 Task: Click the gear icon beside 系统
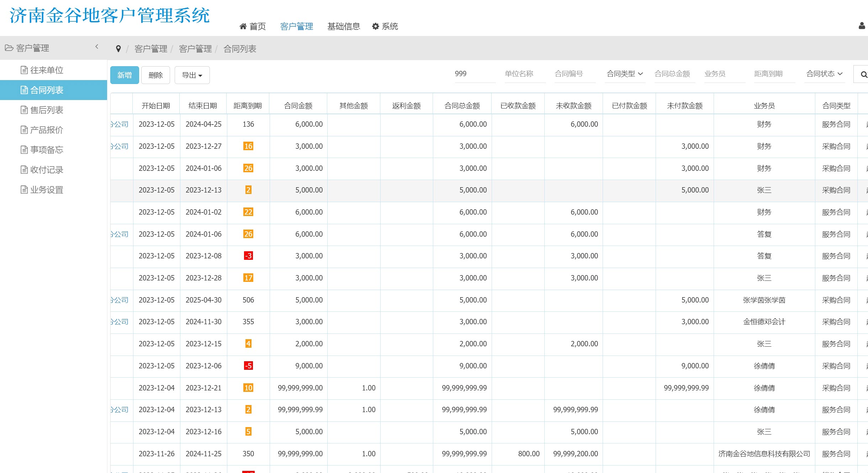tap(375, 26)
